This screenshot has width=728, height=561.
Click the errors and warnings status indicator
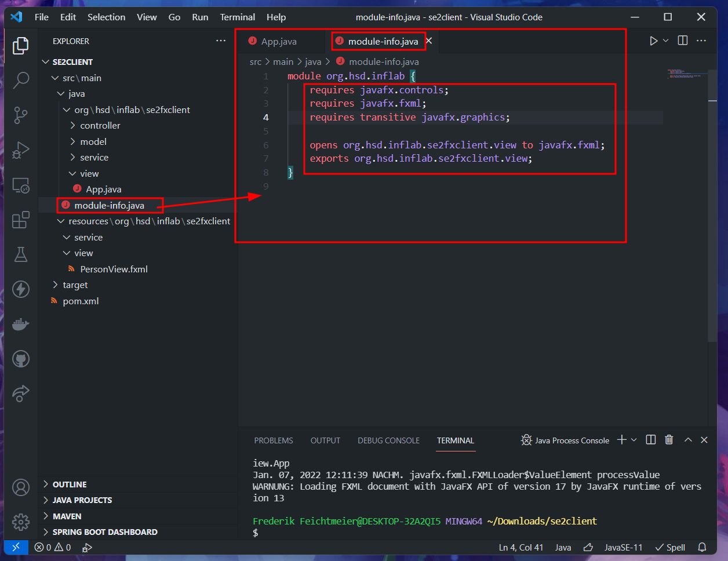(x=53, y=547)
